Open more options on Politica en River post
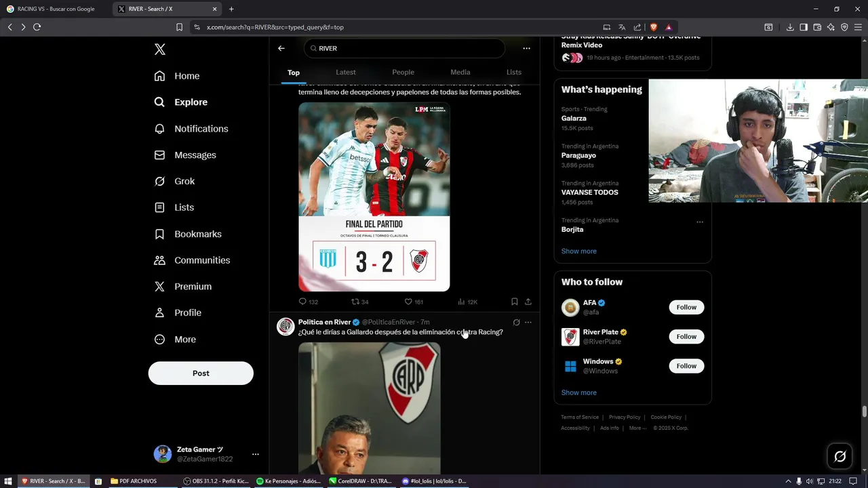 [528, 323]
